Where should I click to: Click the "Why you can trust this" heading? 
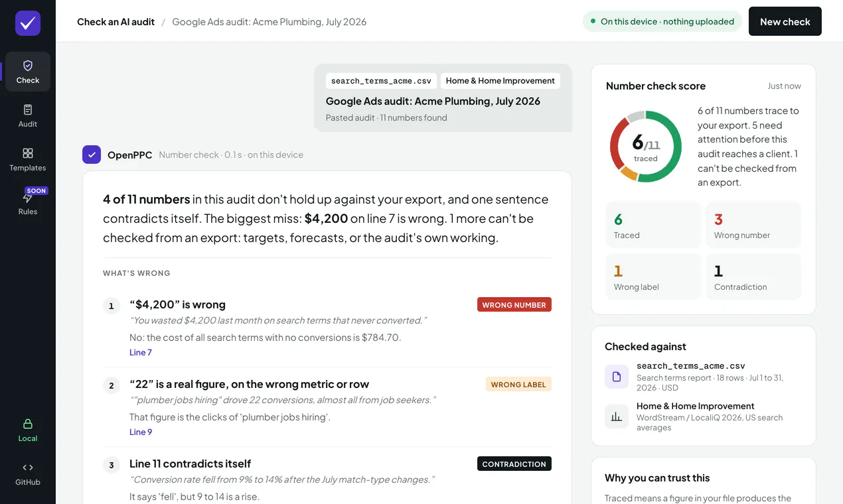(x=657, y=478)
